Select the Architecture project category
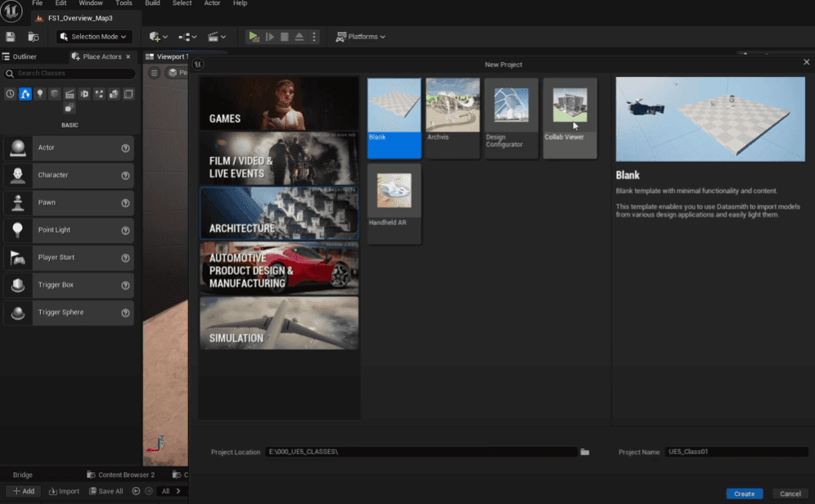The width and height of the screenshot is (815, 504). coord(279,213)
